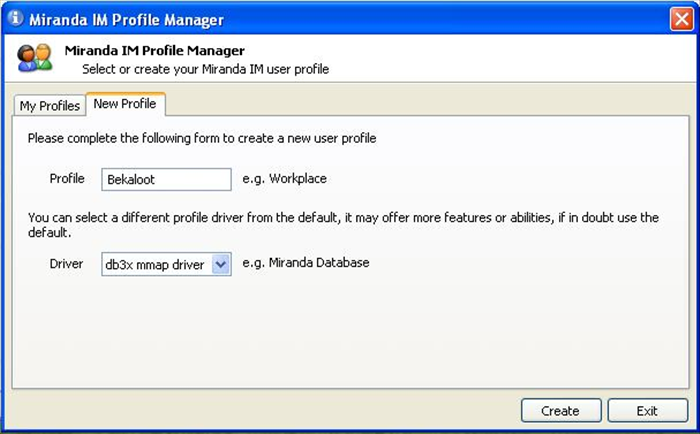Viewport: 700px width, 434px height.
Task: Click the 'You can select a different profile driver' paragraph
Action: [343, 225]
